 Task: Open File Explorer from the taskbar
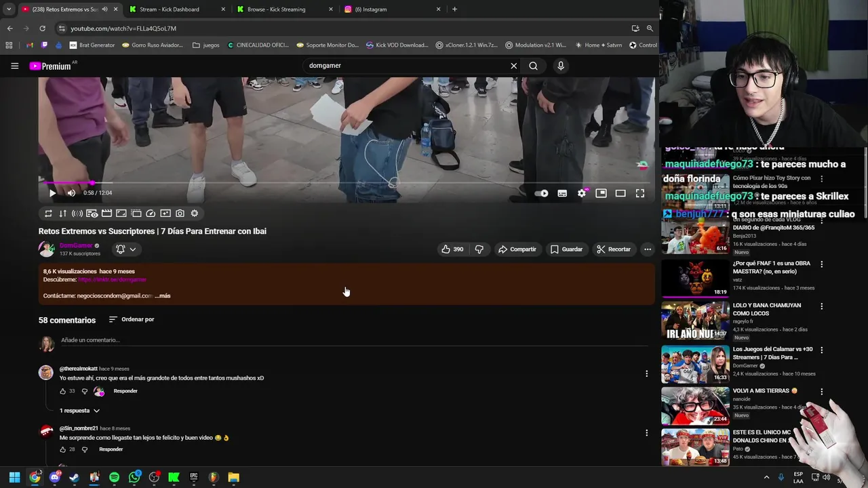[x=233, y=477]
